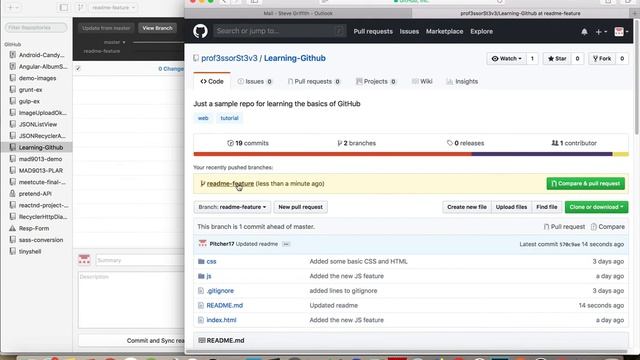Open the 19 commits link

pyautogui.click(x=248, y=143)
